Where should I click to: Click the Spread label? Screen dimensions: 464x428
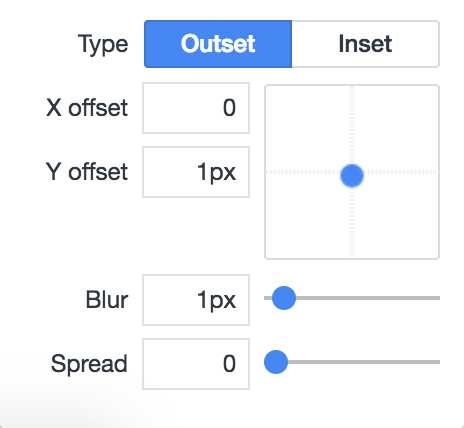coord(89,364)
